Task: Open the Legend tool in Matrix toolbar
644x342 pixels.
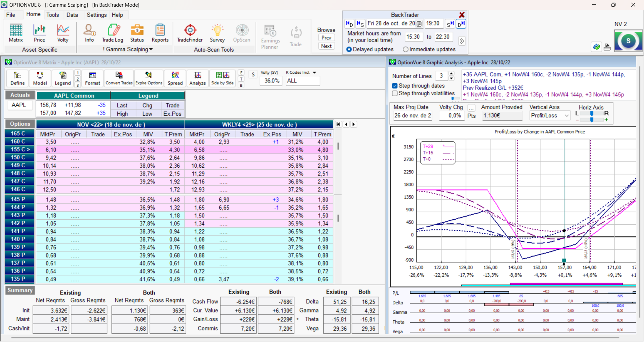Action: click(63, 79)
